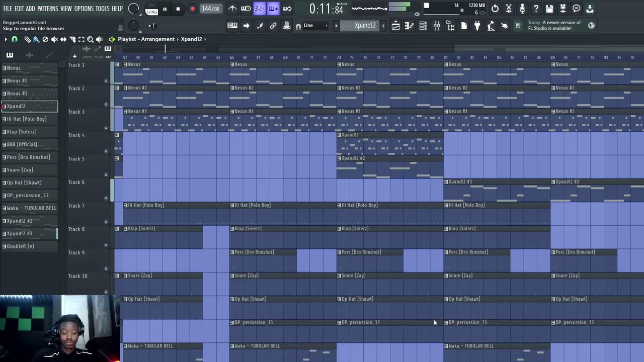Toggle the countdown before recording button
The image size is (644, 362).
click(x=260, y=9)
